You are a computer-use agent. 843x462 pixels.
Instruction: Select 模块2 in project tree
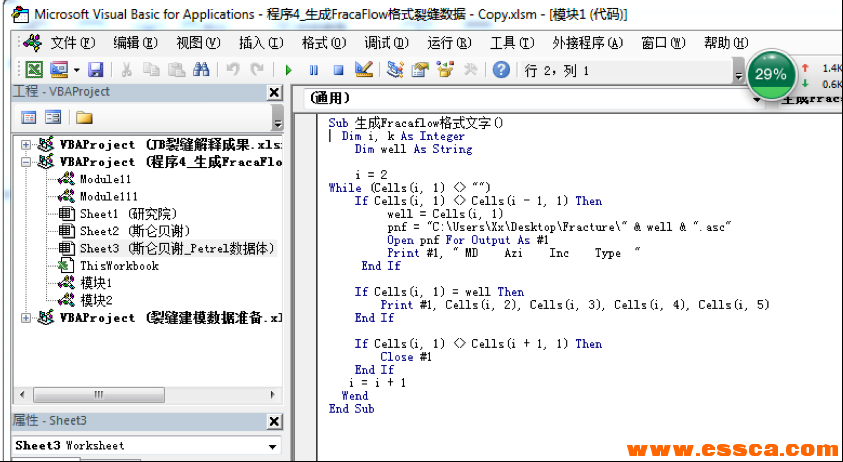[96, 300]
